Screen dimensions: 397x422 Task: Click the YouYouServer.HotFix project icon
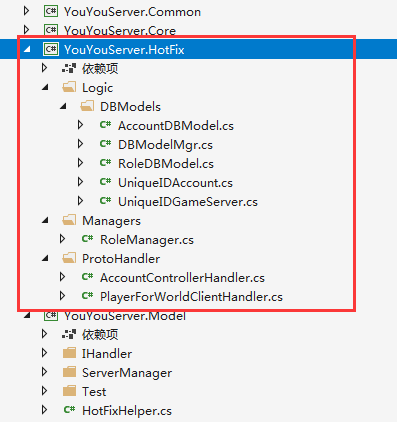(x=51, y=49)
